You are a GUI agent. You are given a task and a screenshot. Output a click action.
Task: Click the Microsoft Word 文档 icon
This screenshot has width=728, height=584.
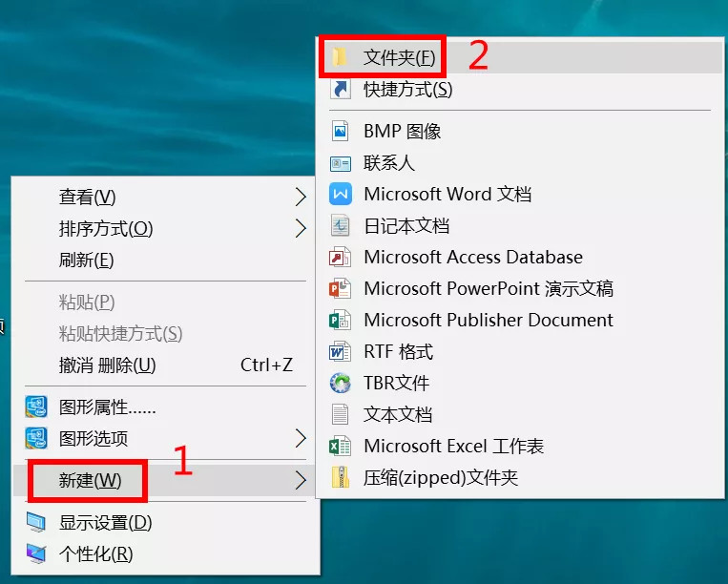(341, 194)
